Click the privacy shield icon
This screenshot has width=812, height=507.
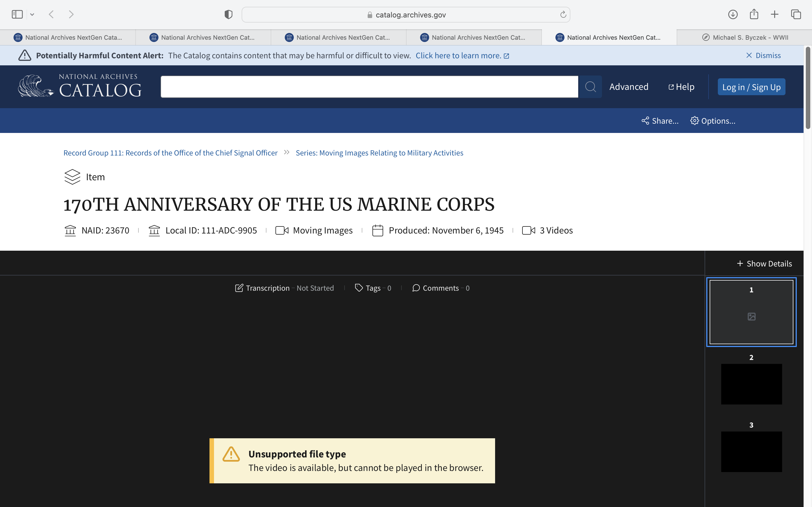point(228,14)
